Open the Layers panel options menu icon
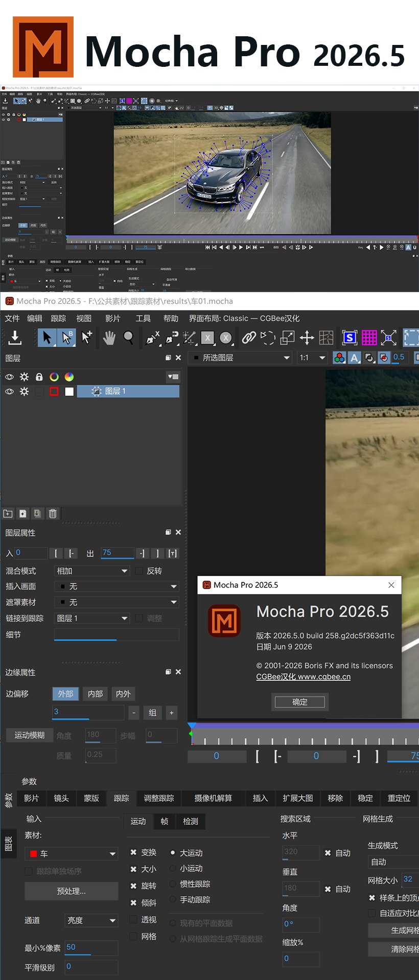 (x=173, y=377)
